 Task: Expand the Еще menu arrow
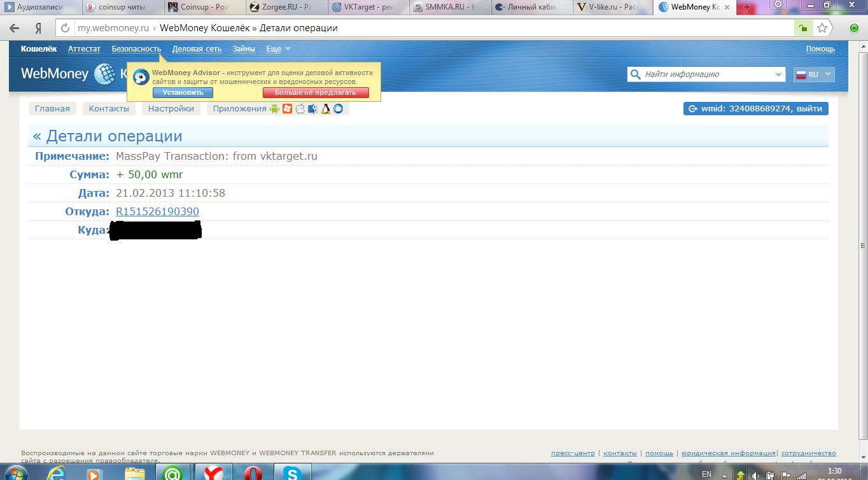[288, 49]
